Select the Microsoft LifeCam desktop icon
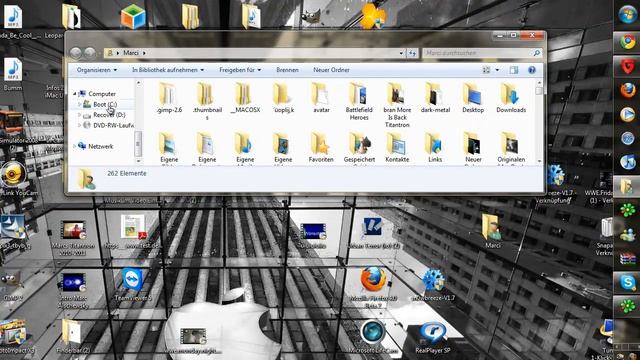The height and width of the screenshot is (360, 640). coord(373,337)
